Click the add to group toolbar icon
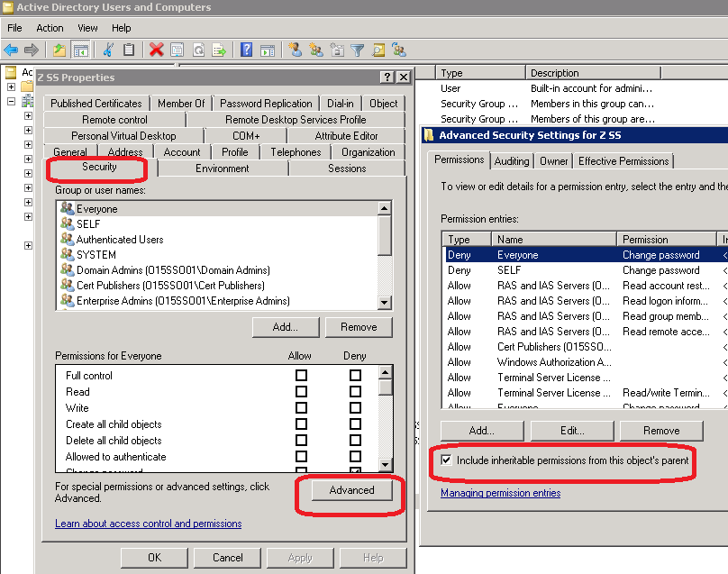728x574 pixels. click(399, 50)
